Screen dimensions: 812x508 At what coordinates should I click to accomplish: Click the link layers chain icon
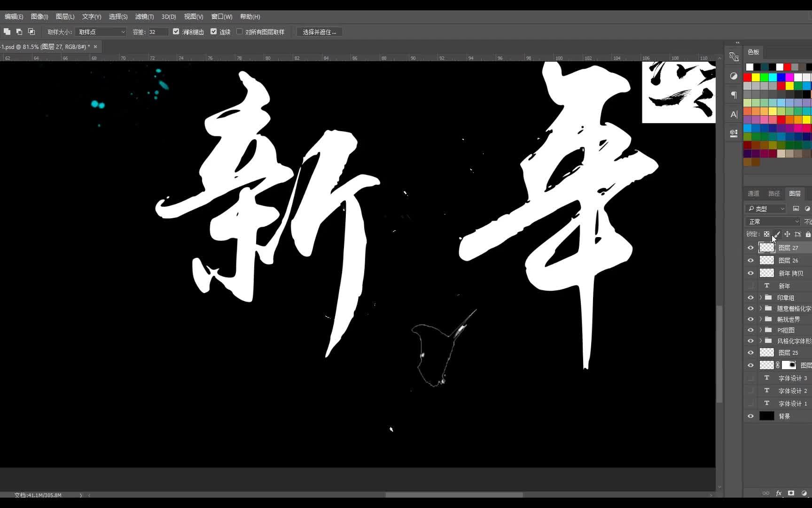(766, 493)
